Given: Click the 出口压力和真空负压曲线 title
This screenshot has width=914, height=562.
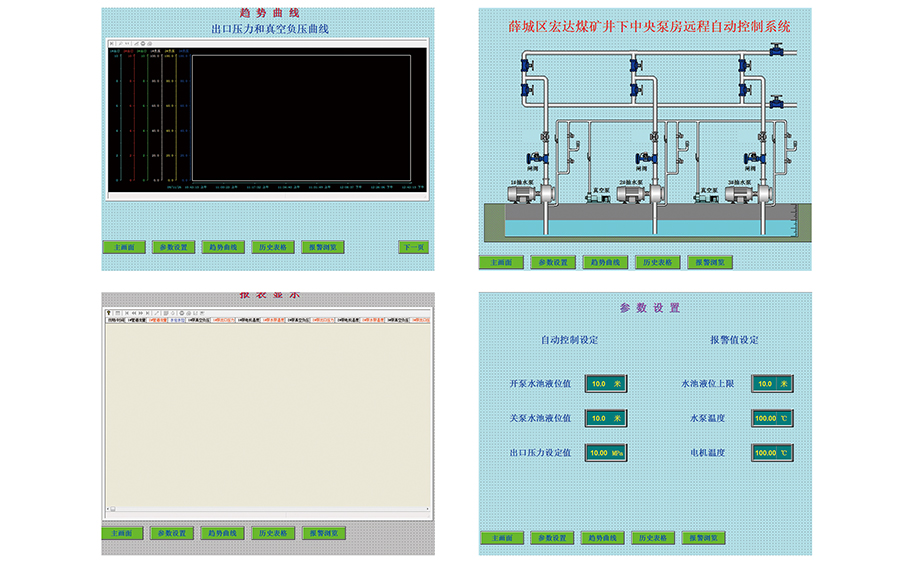Looking at the screenshot, I should pos(270,29).
